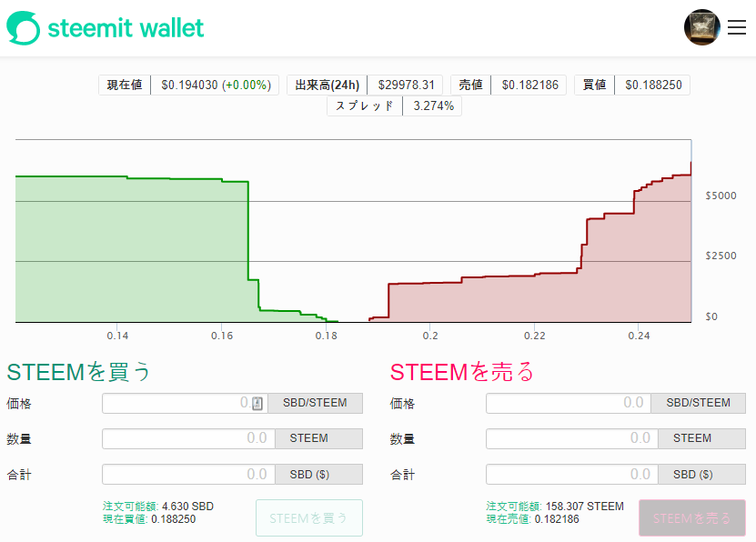
Task: Click the 0.14 x-axis label
Action: click(117, 336)
